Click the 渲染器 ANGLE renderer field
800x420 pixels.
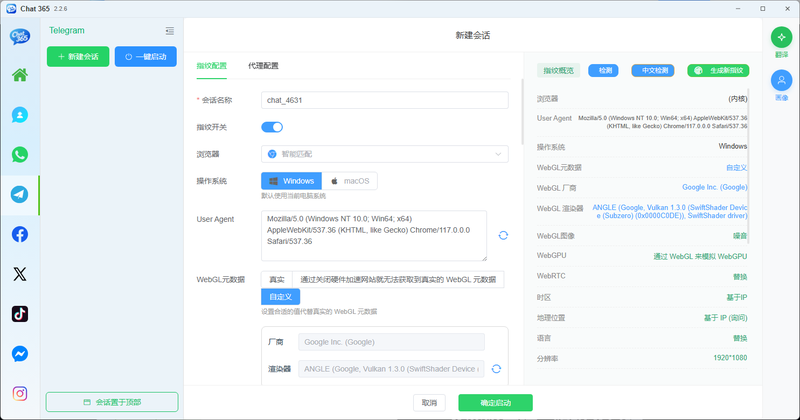point(391,368)
